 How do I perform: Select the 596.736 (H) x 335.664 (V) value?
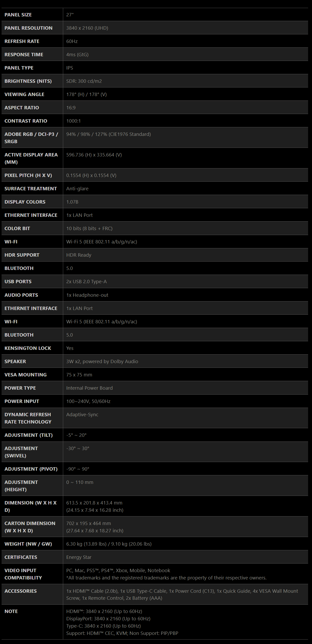coord(94,155)
